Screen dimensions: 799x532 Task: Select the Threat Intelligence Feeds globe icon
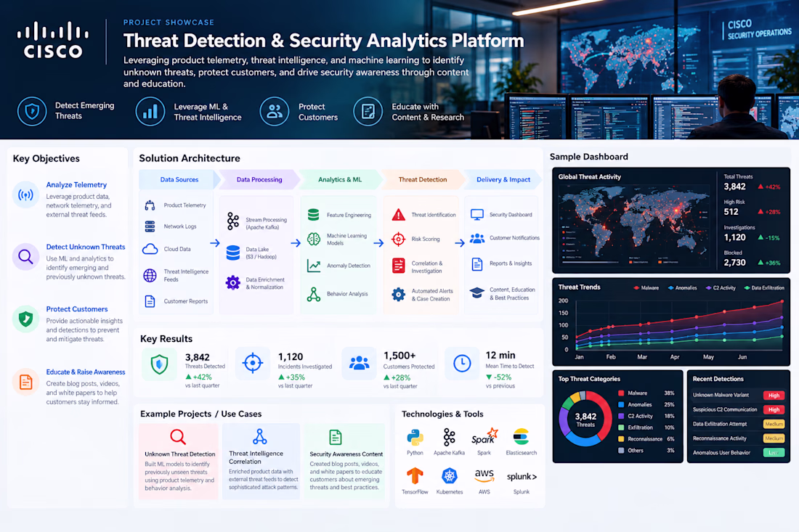[150, 275]
